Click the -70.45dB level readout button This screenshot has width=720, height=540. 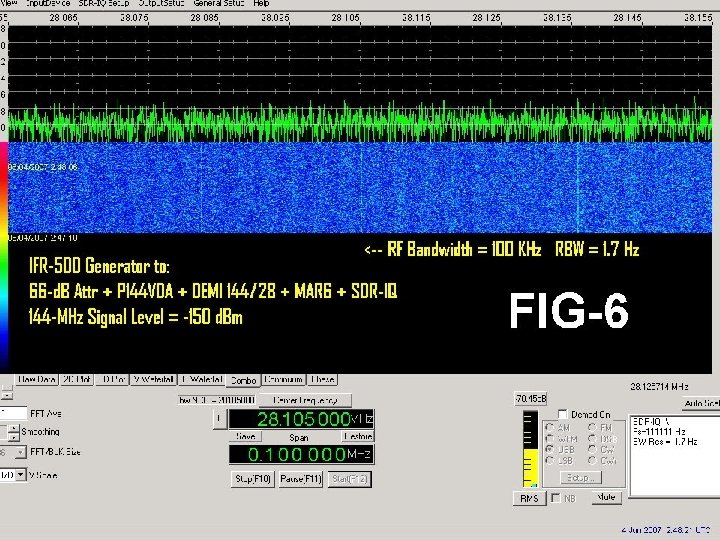[530, 399]
